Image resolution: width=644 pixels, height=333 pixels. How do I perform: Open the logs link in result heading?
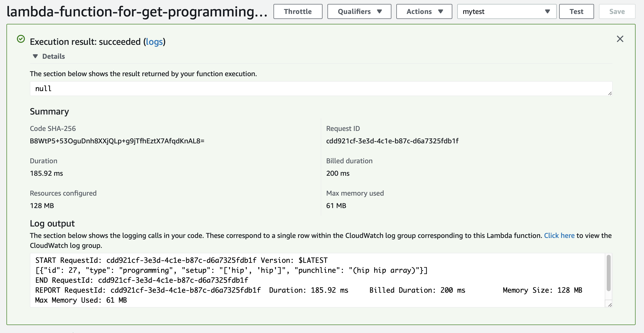(x=154, y=42)
